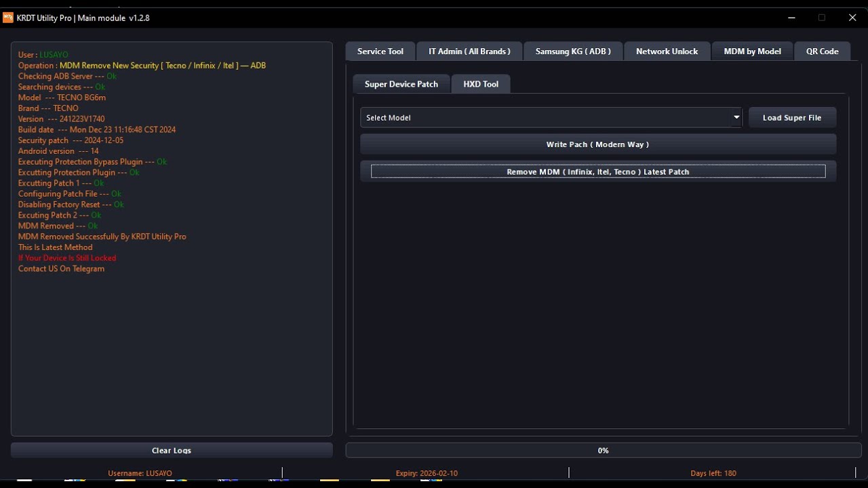Click the KRDT Utility Pro app icon
The width and height of the screenshot is (868, 488).
(x=8, y=18)
